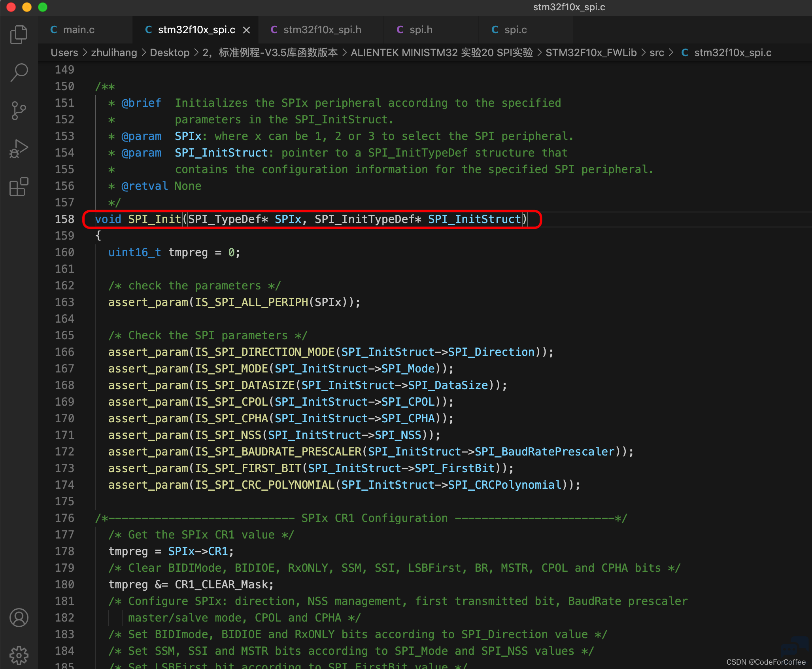Expand the src breadcrumb segment
The width and height of the screenshot is (812, 669).
[657, 53]
